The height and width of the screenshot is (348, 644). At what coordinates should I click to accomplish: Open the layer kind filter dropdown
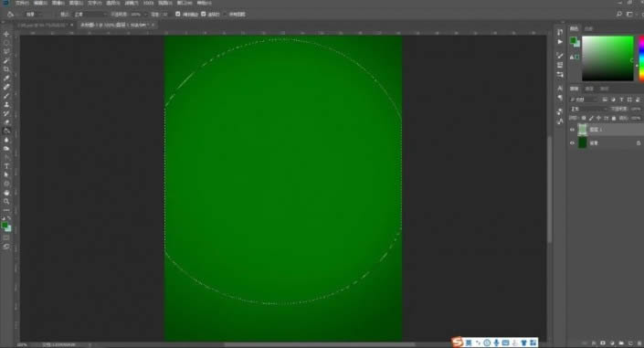(x=585, y=100)
